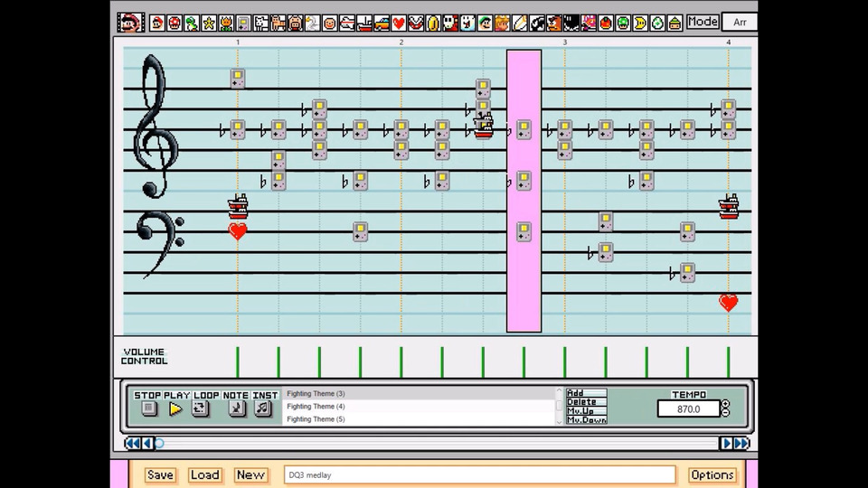
Task: Toggle the NOTE mute button
Action: coord(236,408)
